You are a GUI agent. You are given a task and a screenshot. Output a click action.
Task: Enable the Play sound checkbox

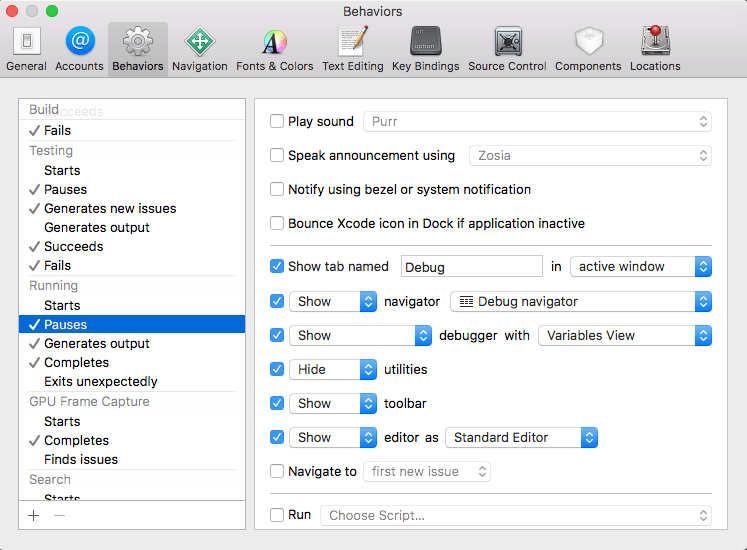coord(277,122)
